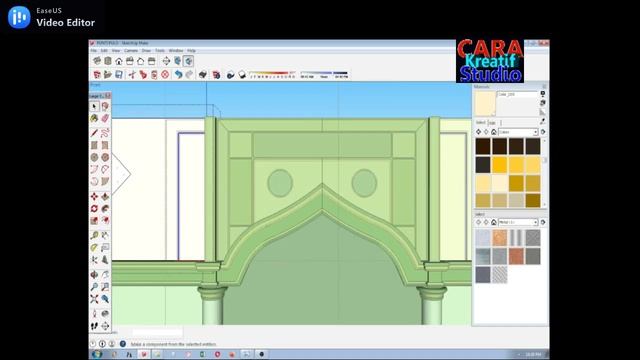Choose the copper orange metal texture swatch
640x360 pixels.
click(x=500, y=238)
